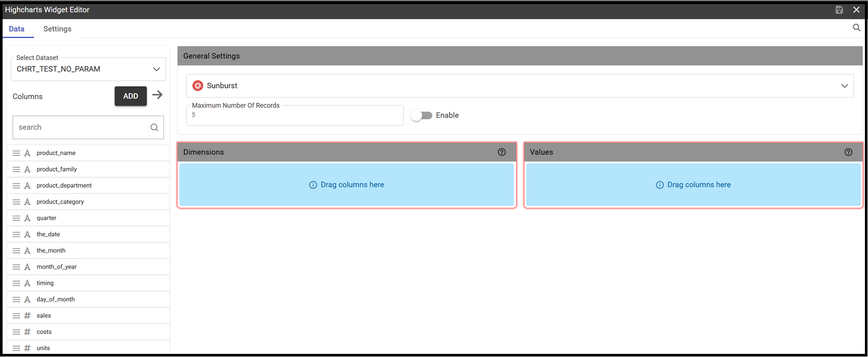Click the magnifier icon in columns search box
The width and height of the screenshot is (868, 357).
[154, 128]
